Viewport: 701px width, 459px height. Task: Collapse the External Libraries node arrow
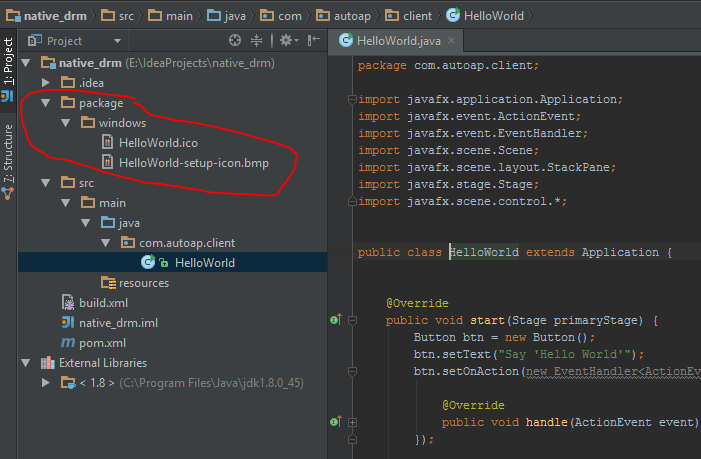coord(26,363)
